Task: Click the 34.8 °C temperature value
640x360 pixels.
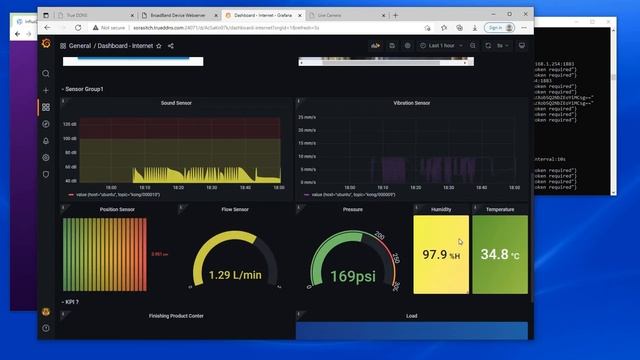Action: tap(500, 255)
